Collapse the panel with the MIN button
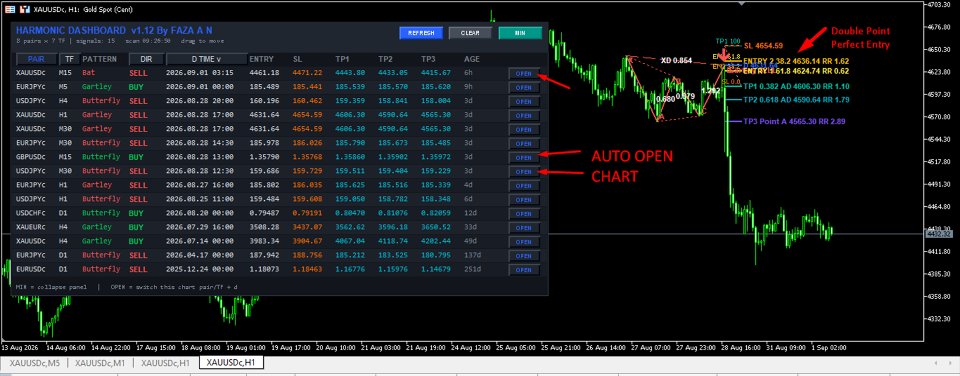 coord(520,33)
